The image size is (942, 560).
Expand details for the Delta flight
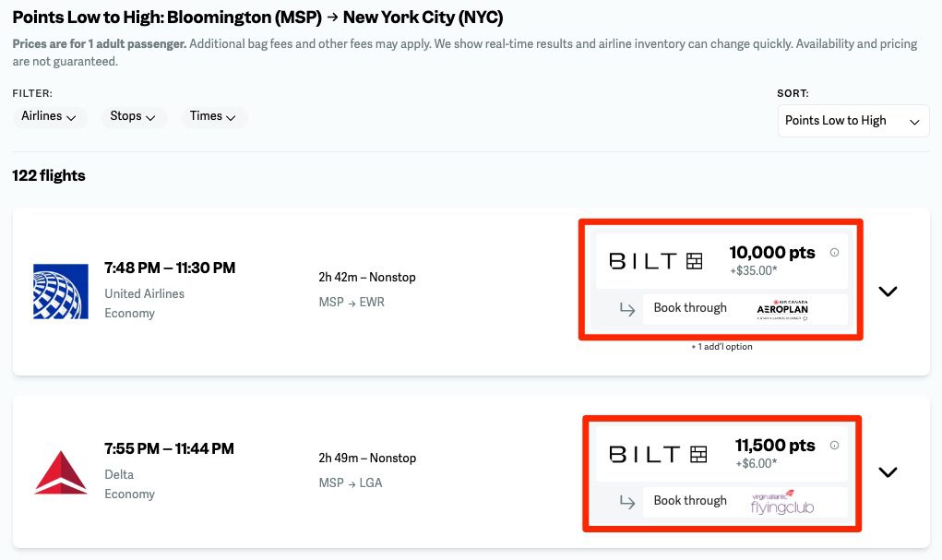(x=888, y=471)
